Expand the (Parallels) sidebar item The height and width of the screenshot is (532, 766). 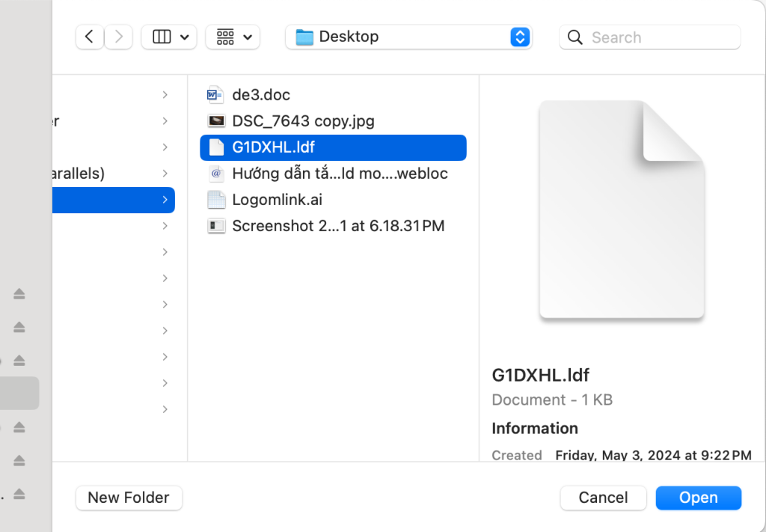click(165, 173)
